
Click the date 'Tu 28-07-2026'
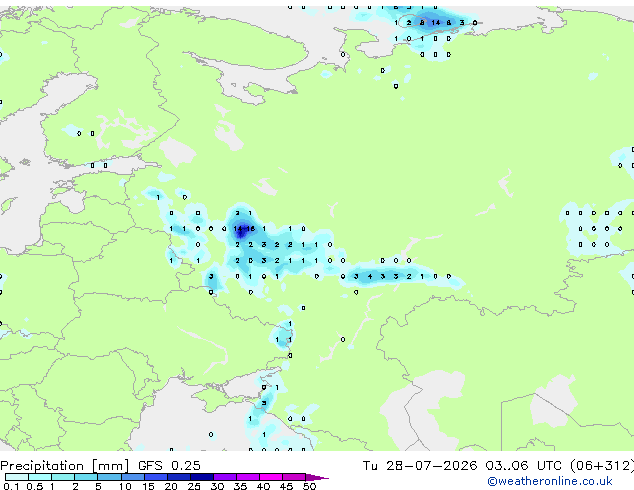tap(420, 465)
